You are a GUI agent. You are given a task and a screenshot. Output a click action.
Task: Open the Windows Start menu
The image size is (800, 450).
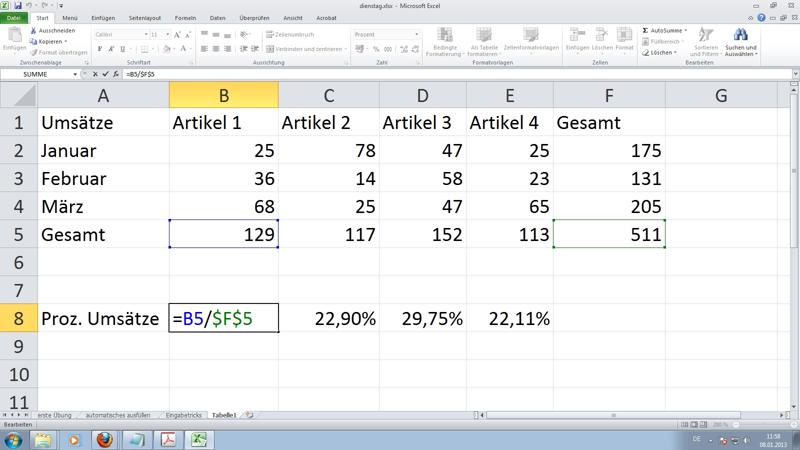(x=13, y=440)
